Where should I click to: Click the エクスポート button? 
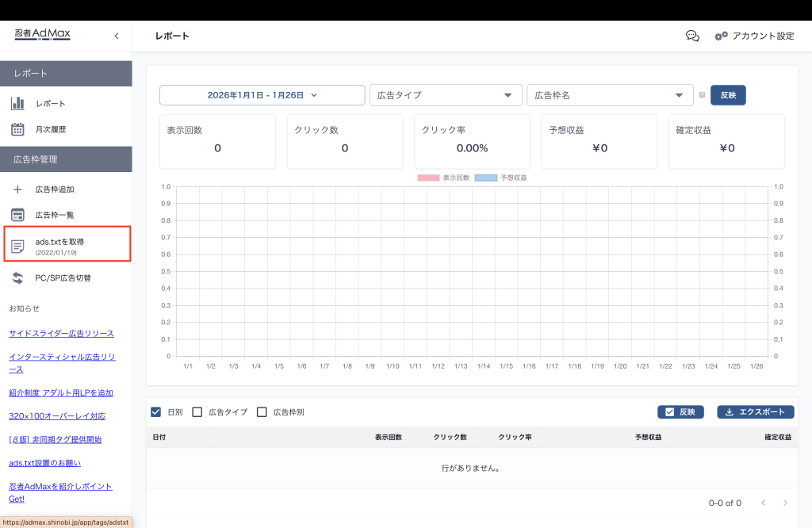tap(755, 412)
